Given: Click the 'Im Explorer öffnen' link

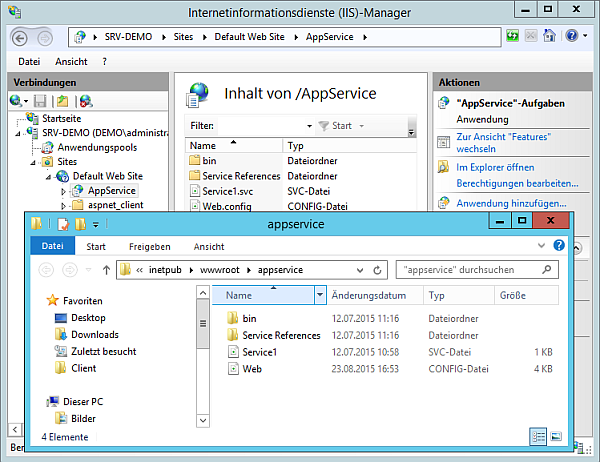Looking at the screenshot, I should (x=495, y=166).
